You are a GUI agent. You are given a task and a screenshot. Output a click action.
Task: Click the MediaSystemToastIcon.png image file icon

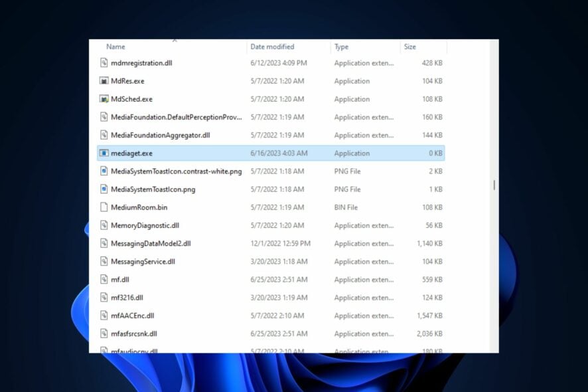(104, 189)
